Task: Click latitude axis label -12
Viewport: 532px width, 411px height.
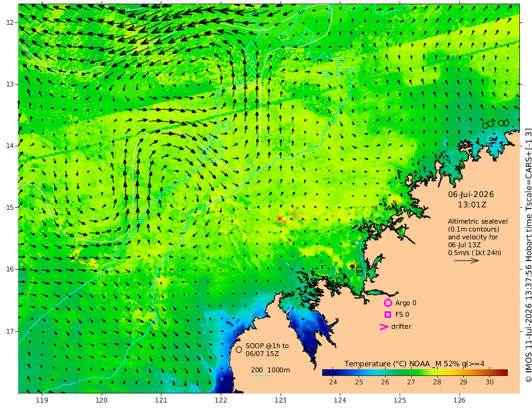Action: (x=9, y=22)
